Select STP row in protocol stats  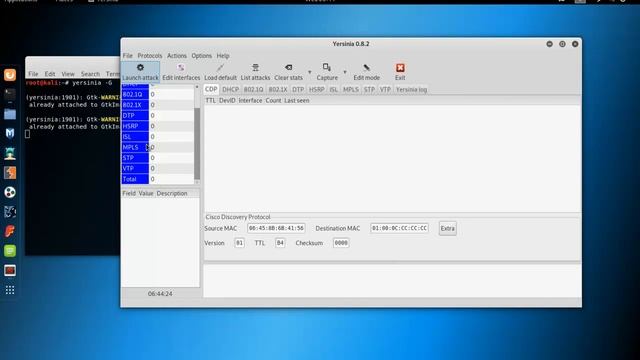click(x=158, y=158)
